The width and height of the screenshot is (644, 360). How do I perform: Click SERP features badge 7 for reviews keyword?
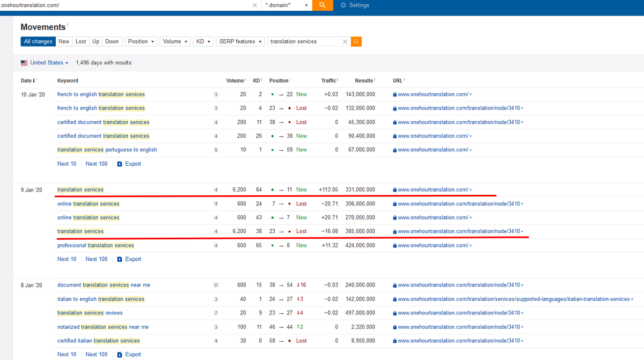coord(216,313)
